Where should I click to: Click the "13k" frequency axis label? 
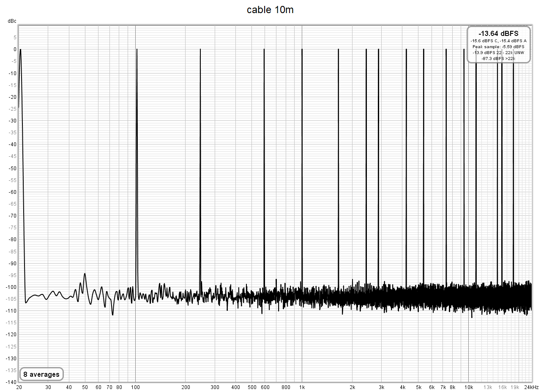(x=488, y=387)
